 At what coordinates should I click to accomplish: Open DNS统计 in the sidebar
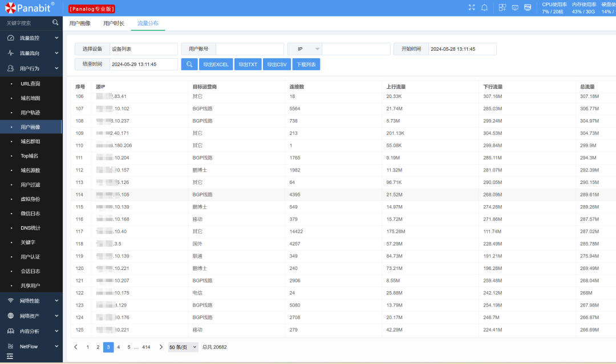[x=31, y=228]
